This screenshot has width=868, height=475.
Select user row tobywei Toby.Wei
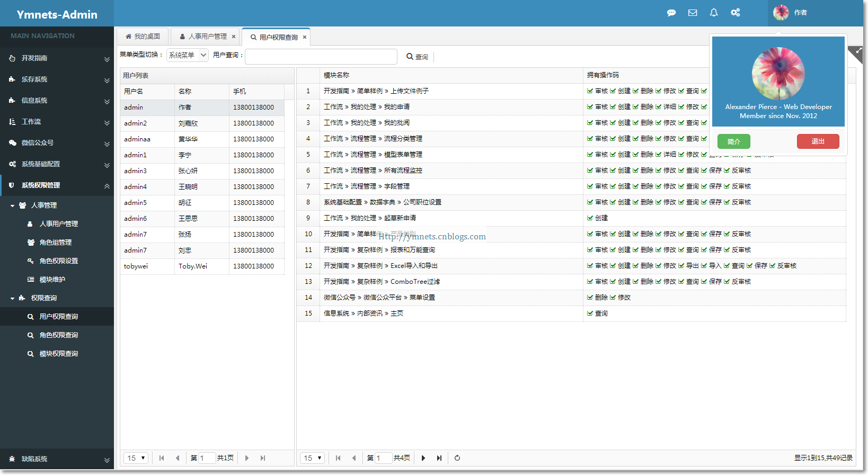(x=202, y=266)
